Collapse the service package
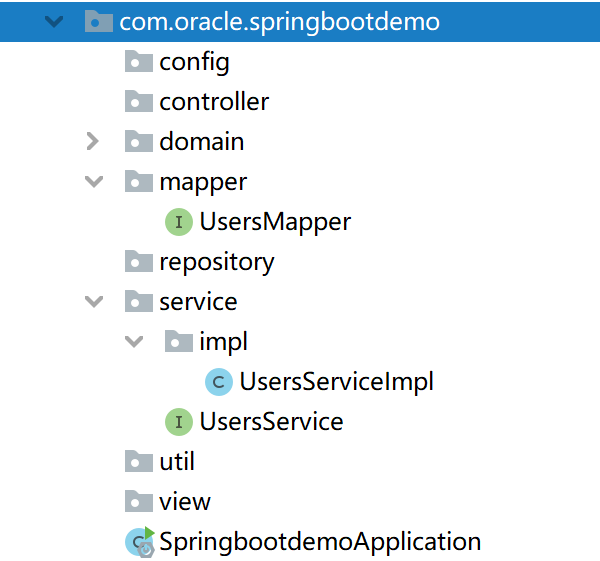 (x=93, y=302)
